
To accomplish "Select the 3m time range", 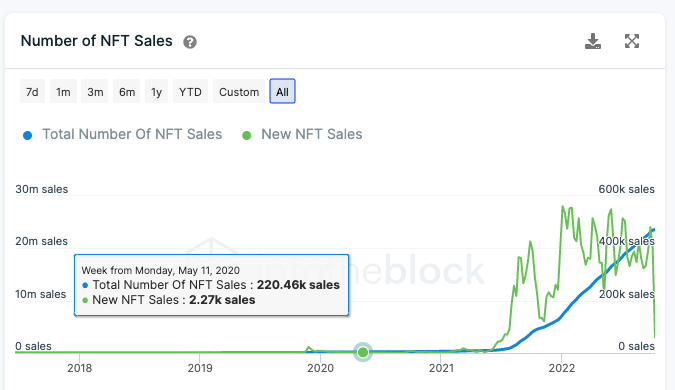I will click(x=95, y=92).
